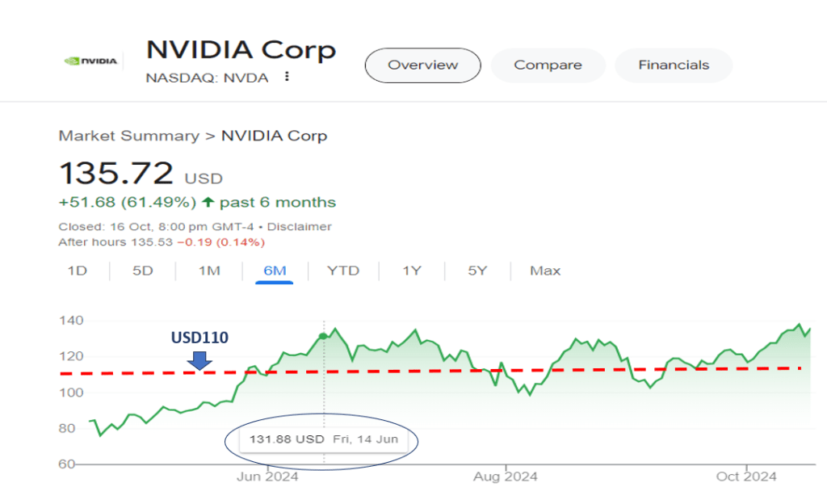The height and width of the screenshot is (504, 827).
Task: Show the YTD chart range
Action: click(342, 271)
